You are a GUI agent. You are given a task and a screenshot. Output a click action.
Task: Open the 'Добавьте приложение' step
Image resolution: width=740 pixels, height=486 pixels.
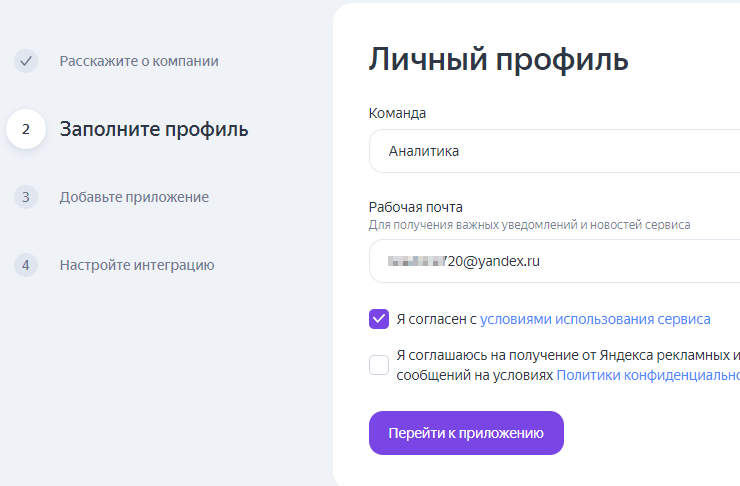(134, 197)
